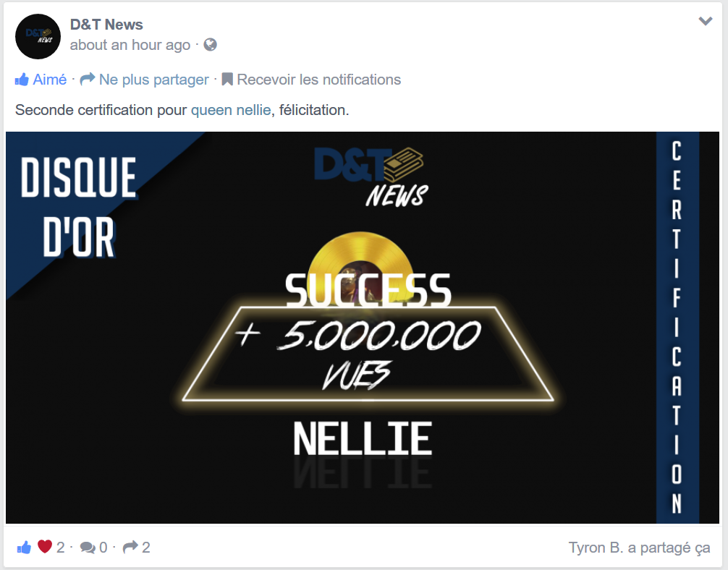Click the share arrow icon beside 'Ne plus partager'
The height and width of the screenshot is (570, 728).
coord(88,80)
